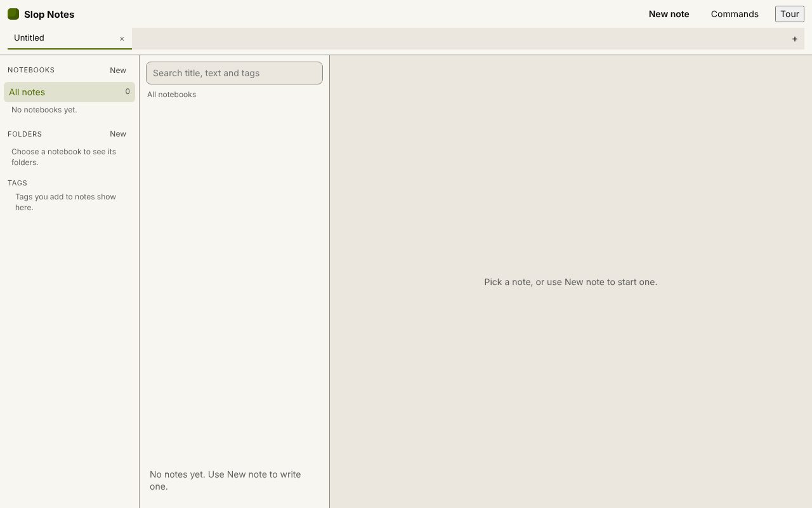Click 'Tags you add to notes show here' text
Viewport: 812px width, 508px height.
click(65, 202)
